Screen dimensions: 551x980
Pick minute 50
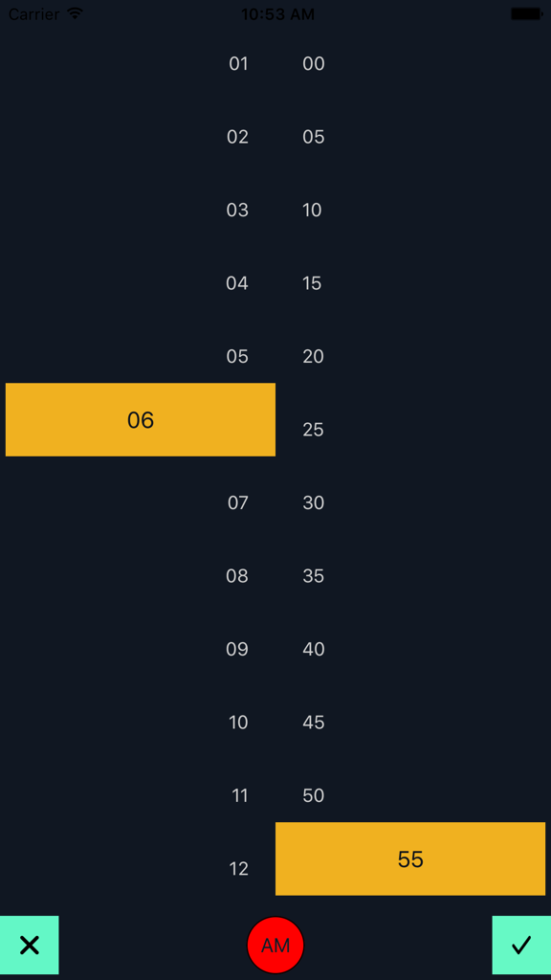313,795
